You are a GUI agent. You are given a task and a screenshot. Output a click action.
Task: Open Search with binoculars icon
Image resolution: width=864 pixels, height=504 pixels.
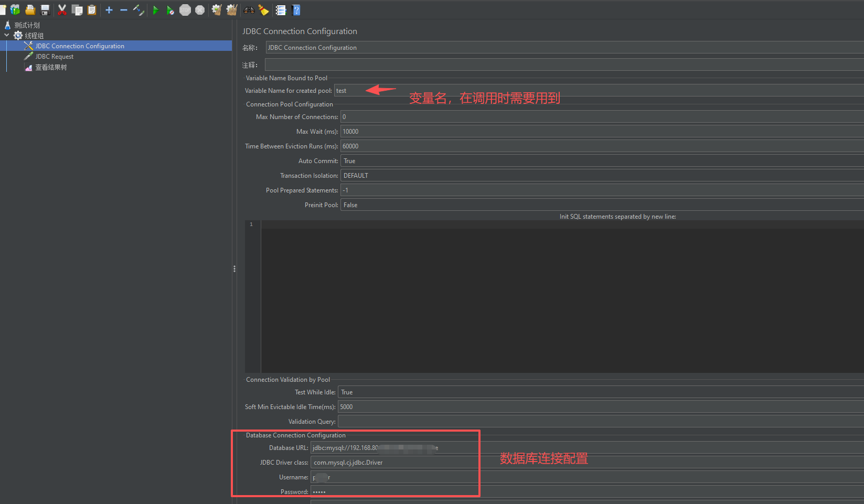[x=249, y=10]
